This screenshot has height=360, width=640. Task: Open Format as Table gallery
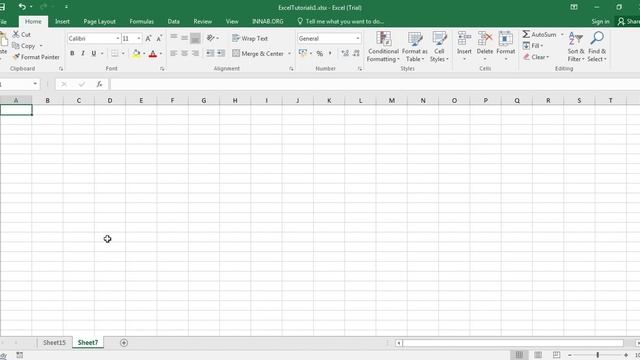pyautogui.click(x=415, y=47)
